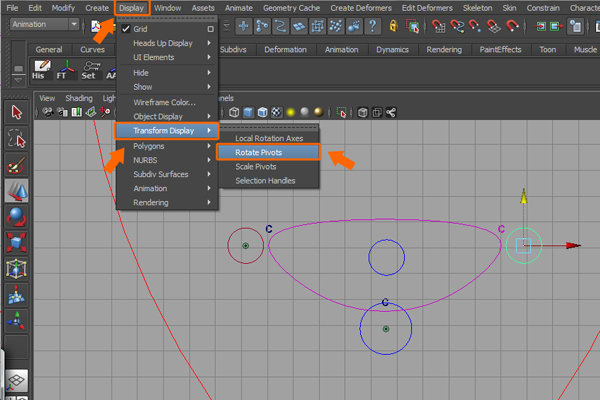Viewport: 600px width, 400px height.
Task: Click the wireframe display cube icon
Action: click(234, 113)
